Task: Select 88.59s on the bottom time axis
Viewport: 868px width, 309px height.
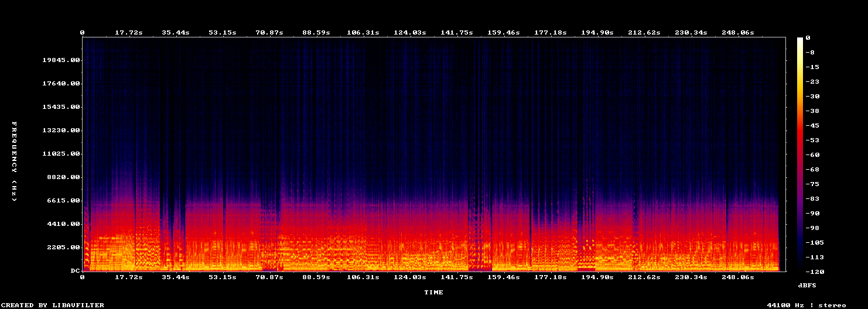Action: click(x=316, y=277)
